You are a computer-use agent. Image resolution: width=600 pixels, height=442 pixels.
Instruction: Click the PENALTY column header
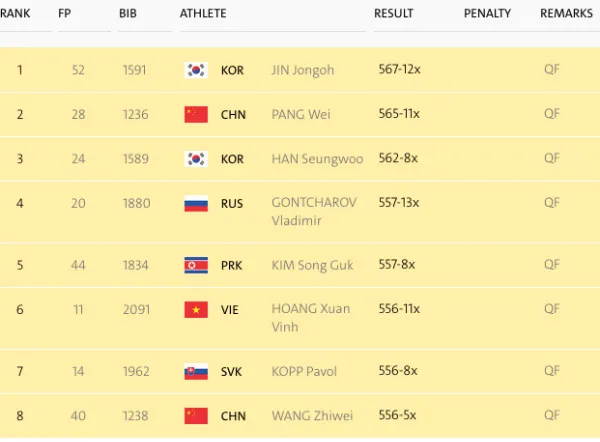487,13
